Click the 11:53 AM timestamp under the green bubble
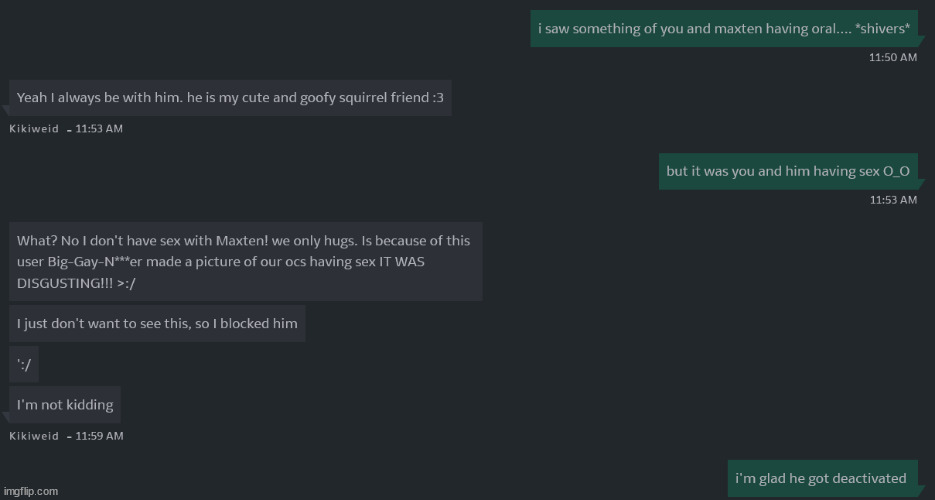 [x=892, y=200]
